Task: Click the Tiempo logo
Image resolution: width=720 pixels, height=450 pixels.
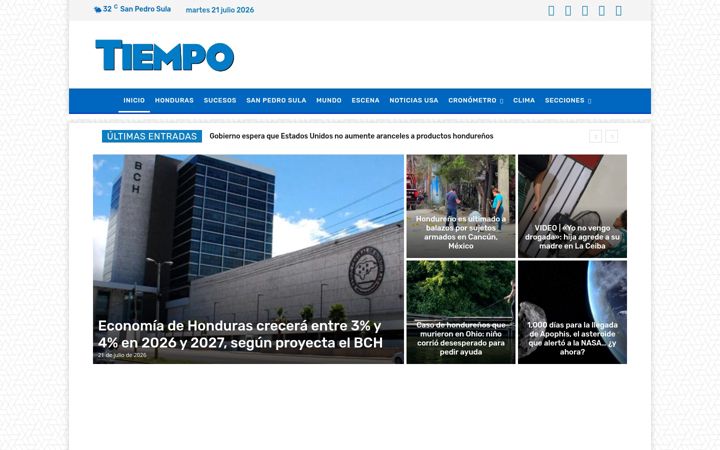Action: pos(165,55)
